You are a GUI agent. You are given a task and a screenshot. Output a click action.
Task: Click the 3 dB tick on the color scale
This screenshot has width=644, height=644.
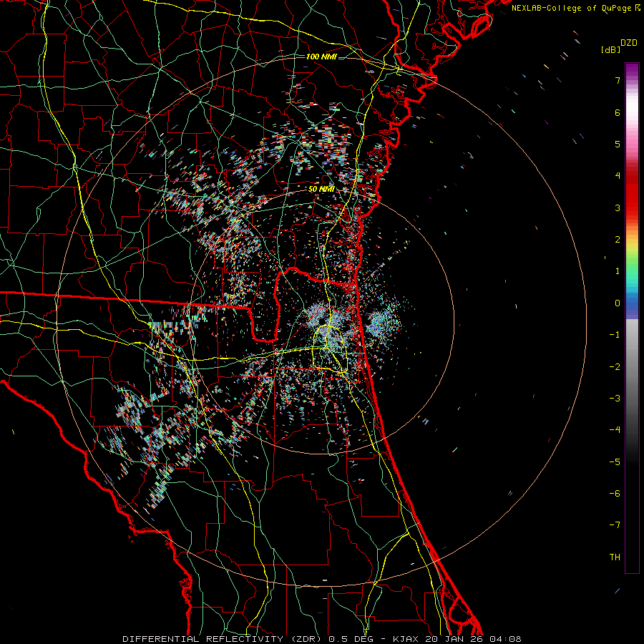[x=618, y=208]
